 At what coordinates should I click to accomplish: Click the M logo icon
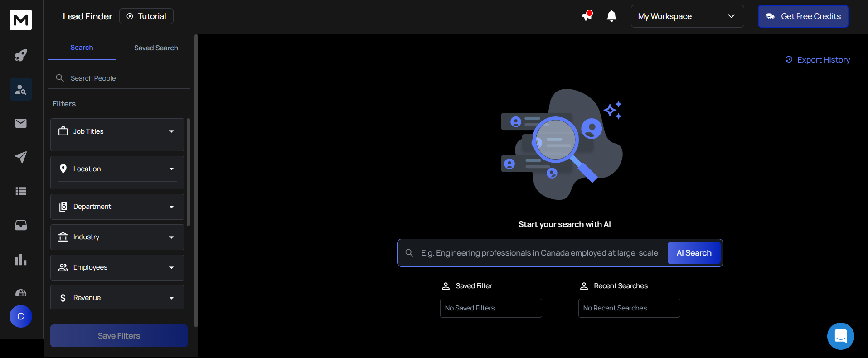(x=21, y=20)
